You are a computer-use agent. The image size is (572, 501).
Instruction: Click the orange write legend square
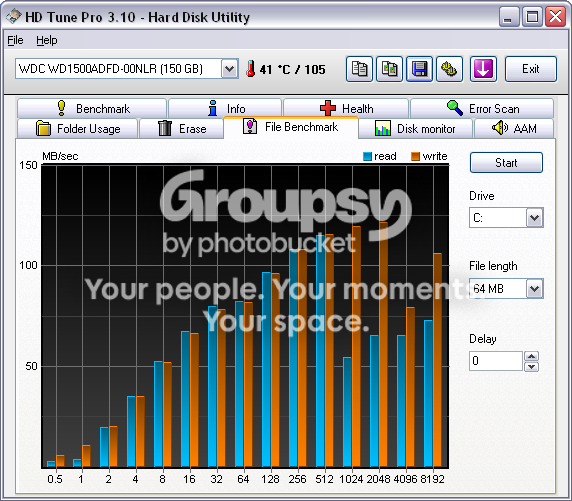point(415,157)
